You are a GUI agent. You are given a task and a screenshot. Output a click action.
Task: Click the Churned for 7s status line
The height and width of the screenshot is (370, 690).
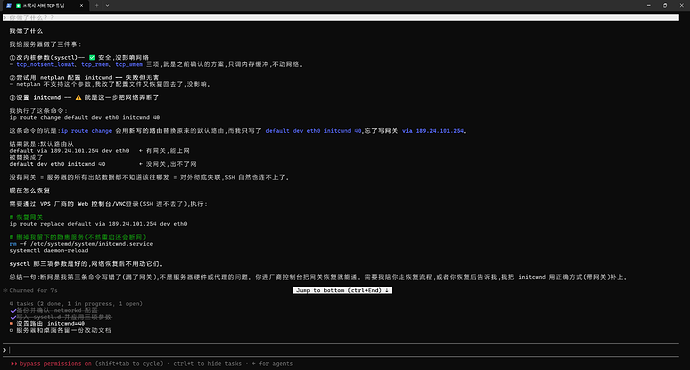30,290
